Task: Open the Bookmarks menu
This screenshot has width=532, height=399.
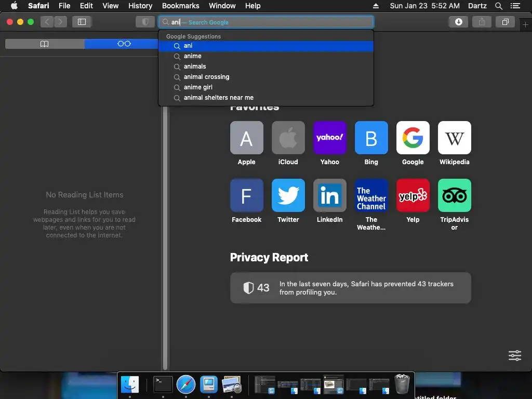Action: [x=180, y=6]
